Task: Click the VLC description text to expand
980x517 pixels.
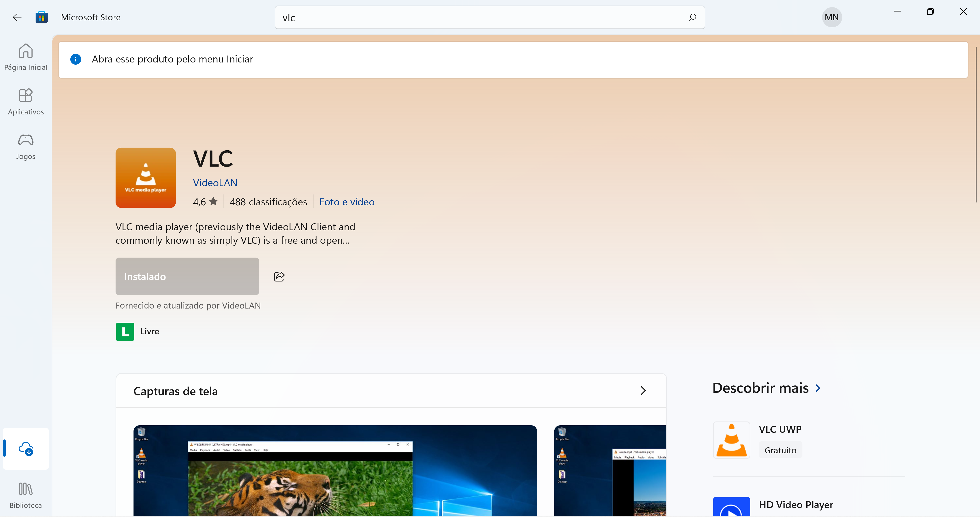Action: (x=235, y=233)
